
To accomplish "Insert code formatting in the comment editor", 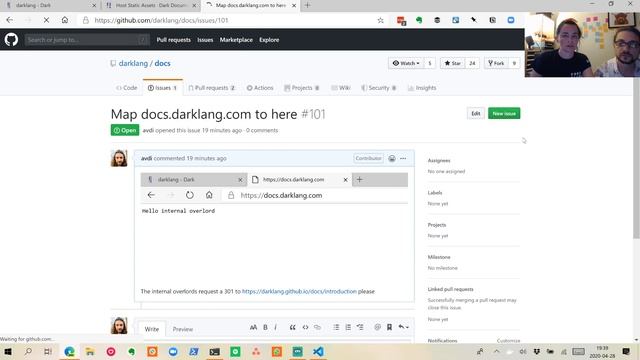I will 305,327.
